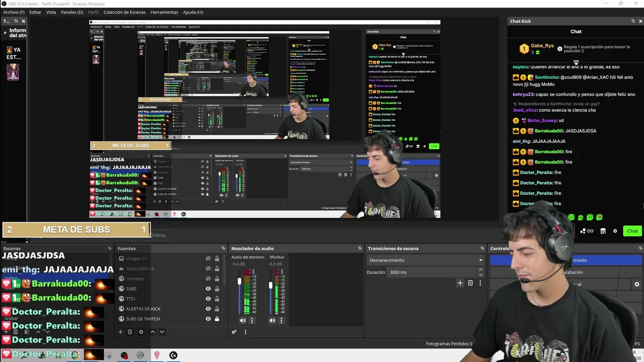This screenshot has height=362, width=644.
Task: Mute the Audio del escritorio channel
Action: click(243, 320)
